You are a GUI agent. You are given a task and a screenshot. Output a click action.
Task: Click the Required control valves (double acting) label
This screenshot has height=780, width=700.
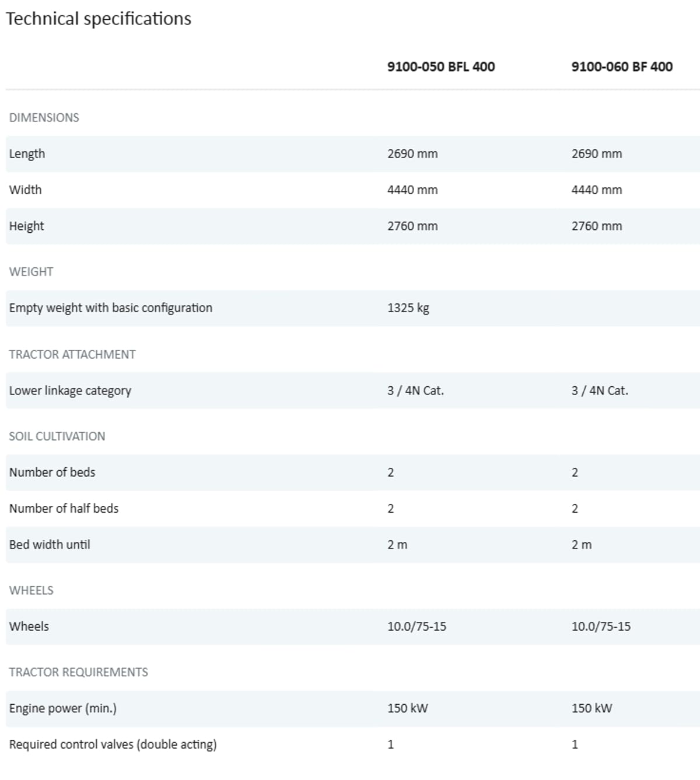tap(113, 744)
